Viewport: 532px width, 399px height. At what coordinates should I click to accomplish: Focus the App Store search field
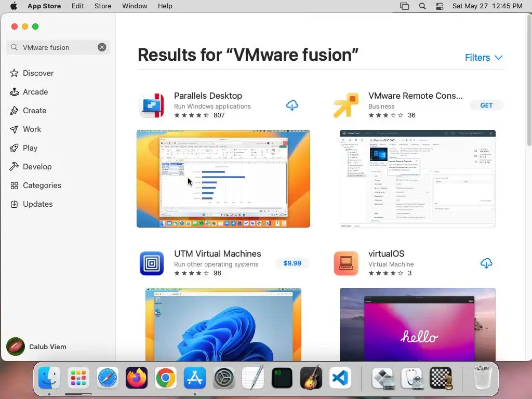(x=58, y=47)
